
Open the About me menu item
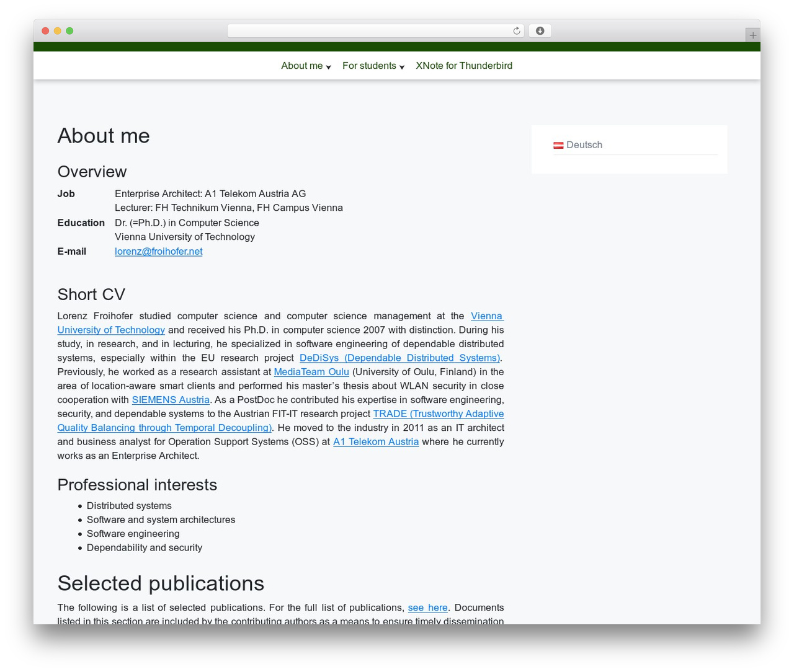tap(302, 66)
